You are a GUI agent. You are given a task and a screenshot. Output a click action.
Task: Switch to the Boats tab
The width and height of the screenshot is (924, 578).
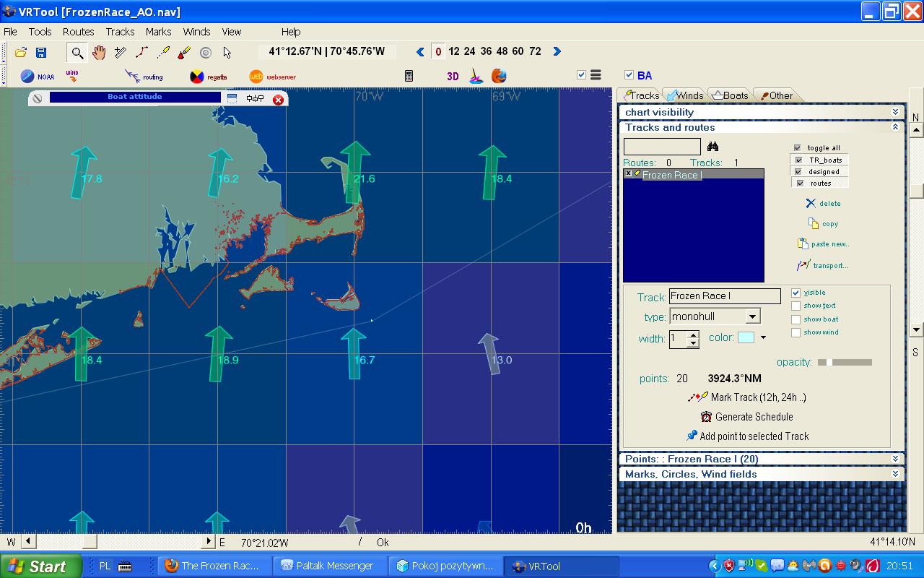[x=731, y=95]
